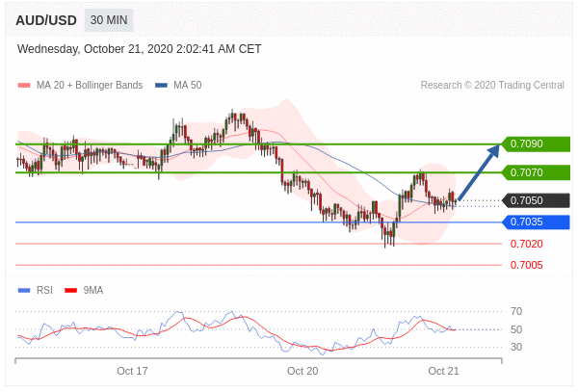Click the Oct 21 date axis label

[444, 371]
